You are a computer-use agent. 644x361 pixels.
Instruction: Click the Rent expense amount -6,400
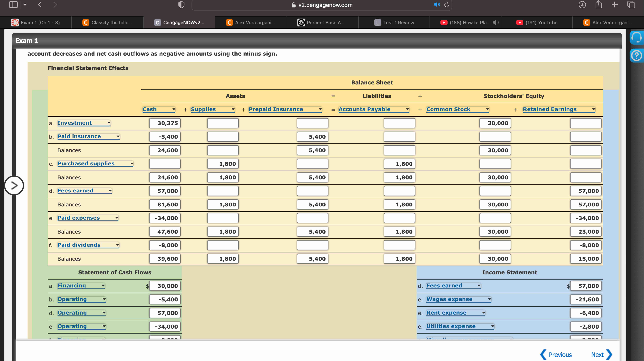click(586, 313)
